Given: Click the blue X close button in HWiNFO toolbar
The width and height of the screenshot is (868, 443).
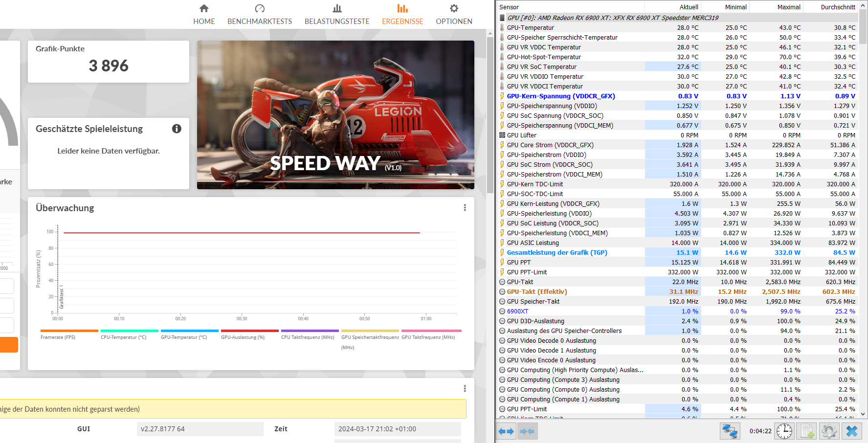Looking at the screenshot, I should pyautogui.click(x=852, y=431).
